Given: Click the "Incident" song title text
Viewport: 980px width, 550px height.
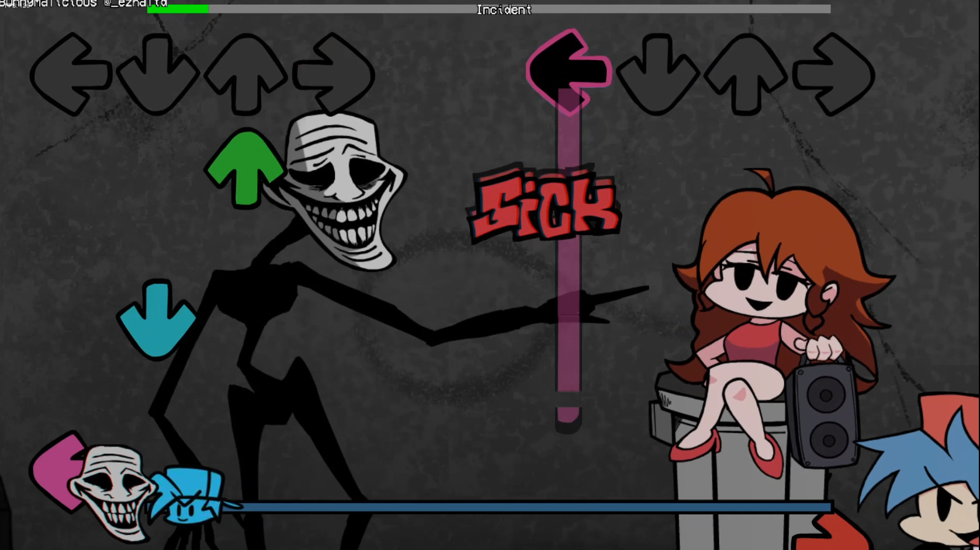Looking at the screenshot, I should tap(504, 10).
